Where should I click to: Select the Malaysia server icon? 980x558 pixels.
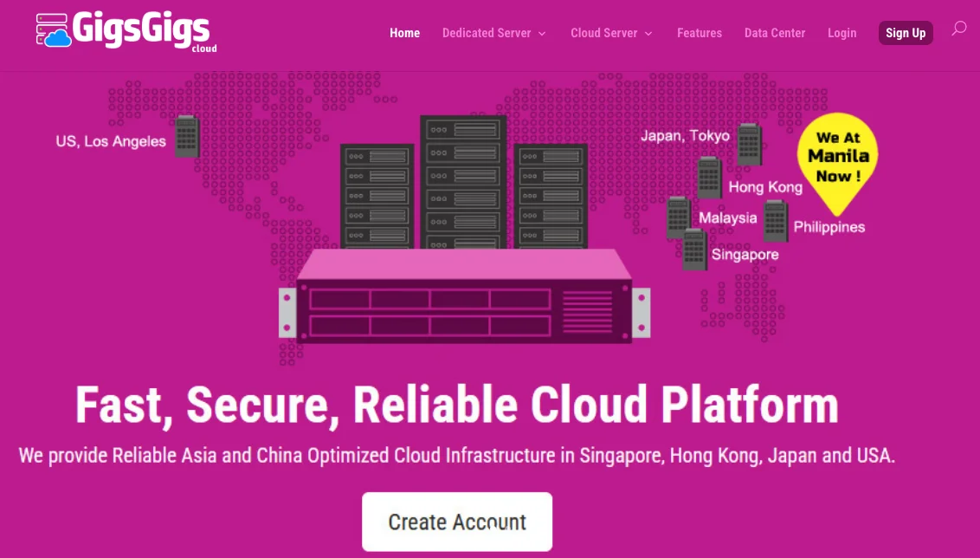[678, 217]
